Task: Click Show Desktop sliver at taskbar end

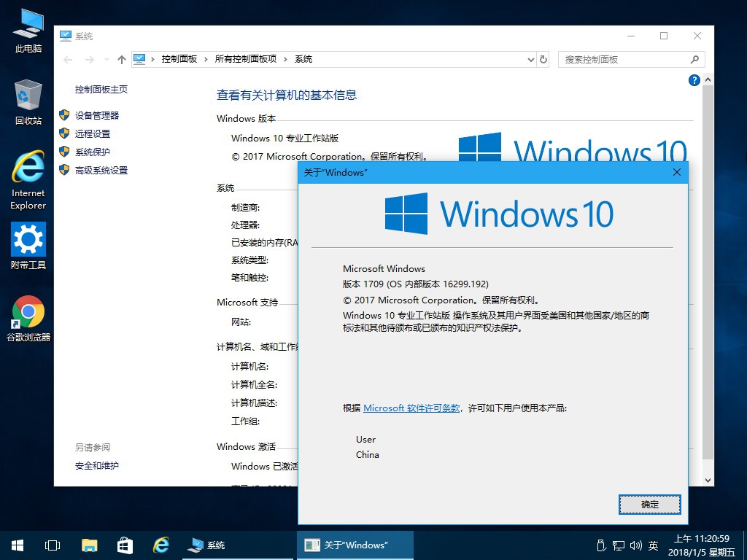Action: [x=745, y=545]
